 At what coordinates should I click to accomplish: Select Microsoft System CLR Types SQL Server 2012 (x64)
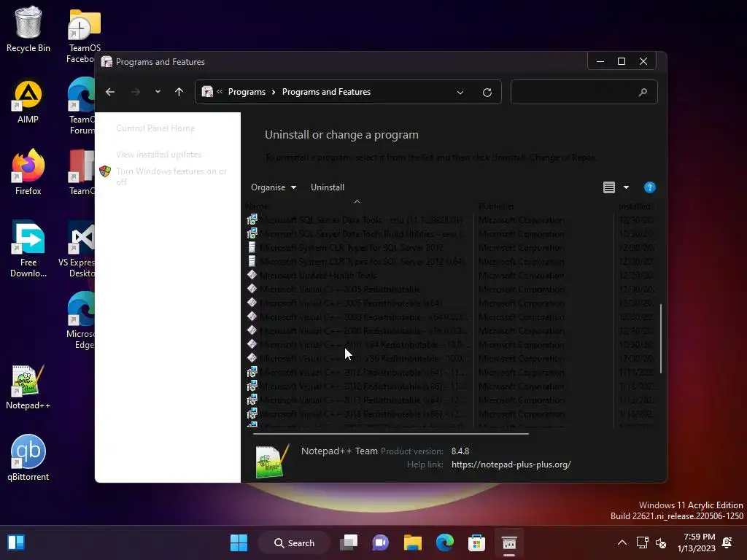(x=450, y=262)
